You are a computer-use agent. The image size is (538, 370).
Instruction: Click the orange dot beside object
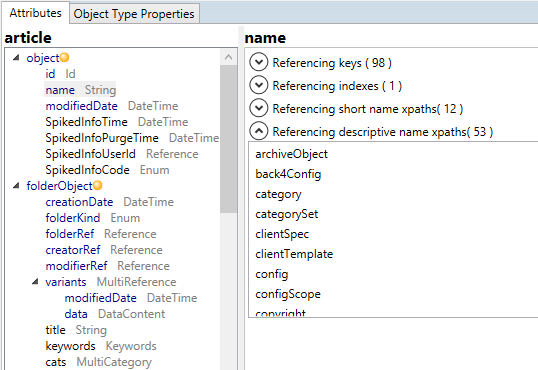tap(64, 57)
